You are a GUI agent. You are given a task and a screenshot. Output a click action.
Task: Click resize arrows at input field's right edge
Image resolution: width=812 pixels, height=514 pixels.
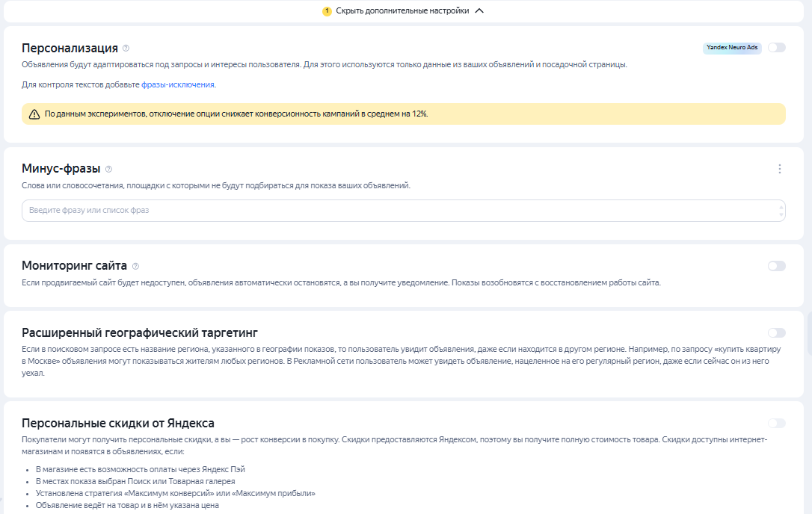click(781, 211)
